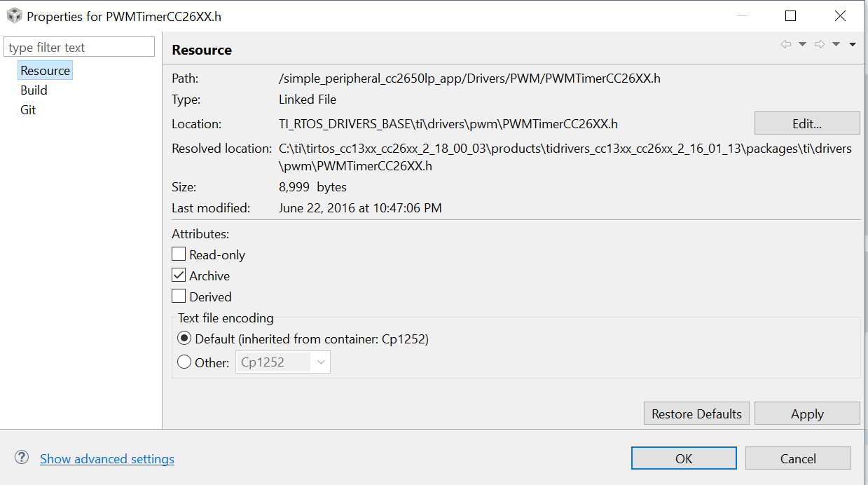The height and width of the screenshot is (485, 868).
Task: Choose the Other encoding radio button
Action: click(184, 362)
